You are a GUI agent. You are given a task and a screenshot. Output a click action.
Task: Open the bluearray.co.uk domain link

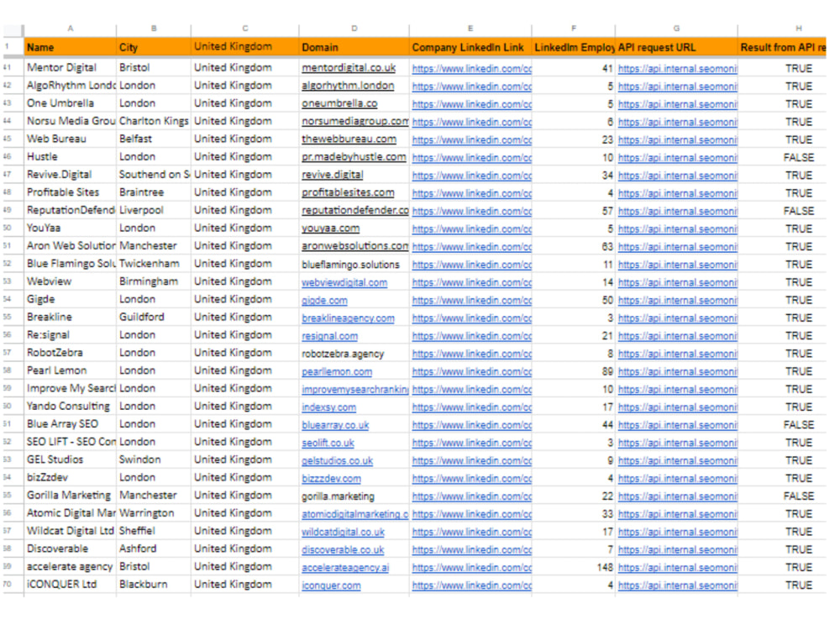point(335,424)
